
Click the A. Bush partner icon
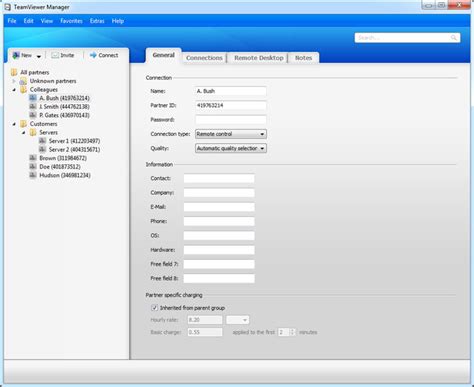(x=33, y=98)
